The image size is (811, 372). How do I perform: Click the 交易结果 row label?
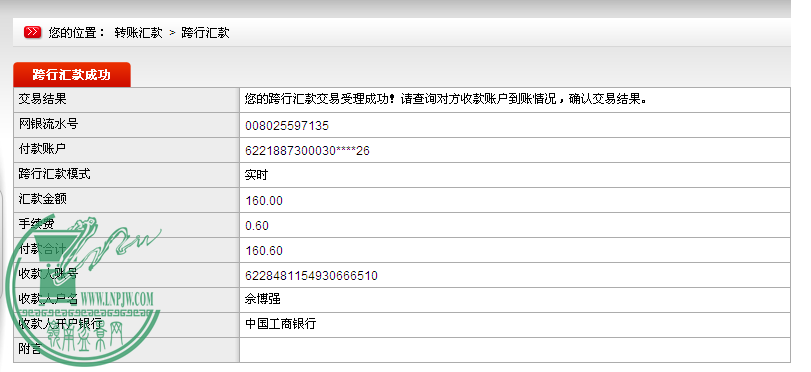pyautogui.click(x=42, y=98)
